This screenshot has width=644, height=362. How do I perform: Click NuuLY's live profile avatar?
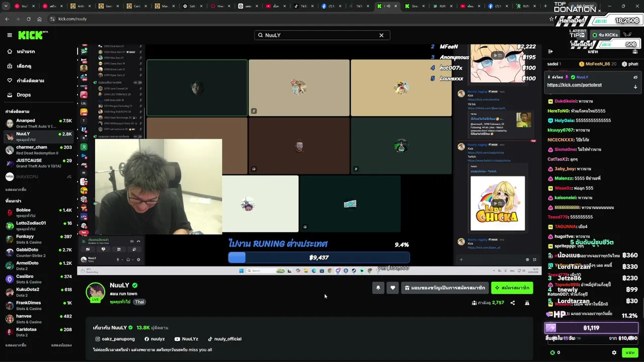click(95, 293)
